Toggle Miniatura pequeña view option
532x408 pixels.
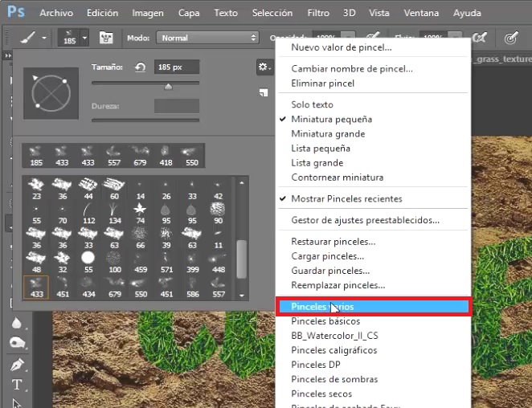(x=331, y=119)
